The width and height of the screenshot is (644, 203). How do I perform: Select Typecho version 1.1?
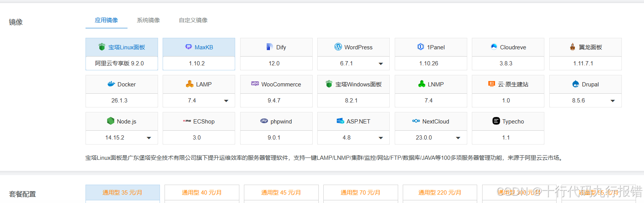pos(508,138)
